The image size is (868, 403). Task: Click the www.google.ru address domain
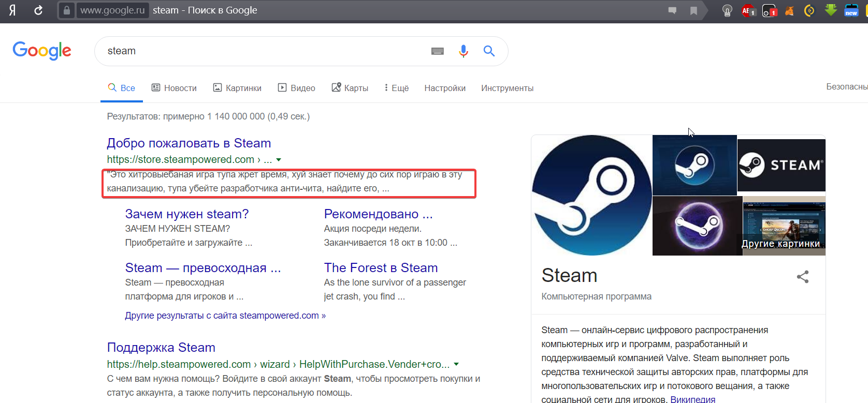point(112,10)
